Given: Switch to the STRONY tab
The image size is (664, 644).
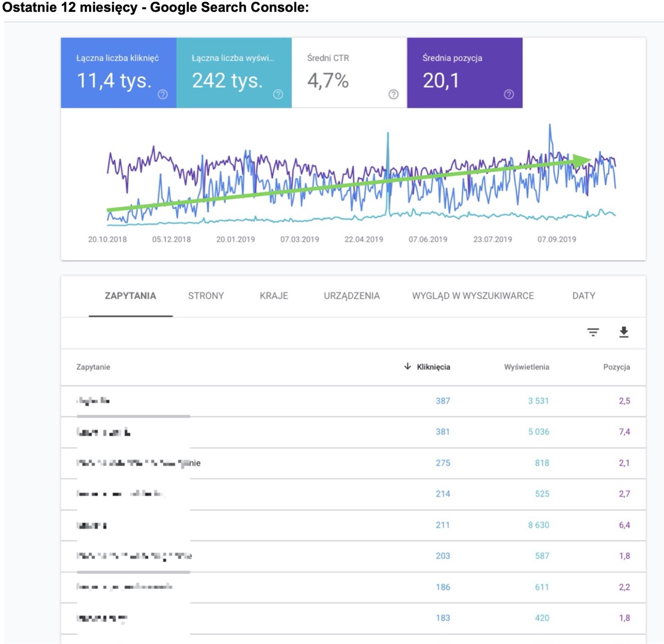Looking at the screenshot, I should (206, 296).
